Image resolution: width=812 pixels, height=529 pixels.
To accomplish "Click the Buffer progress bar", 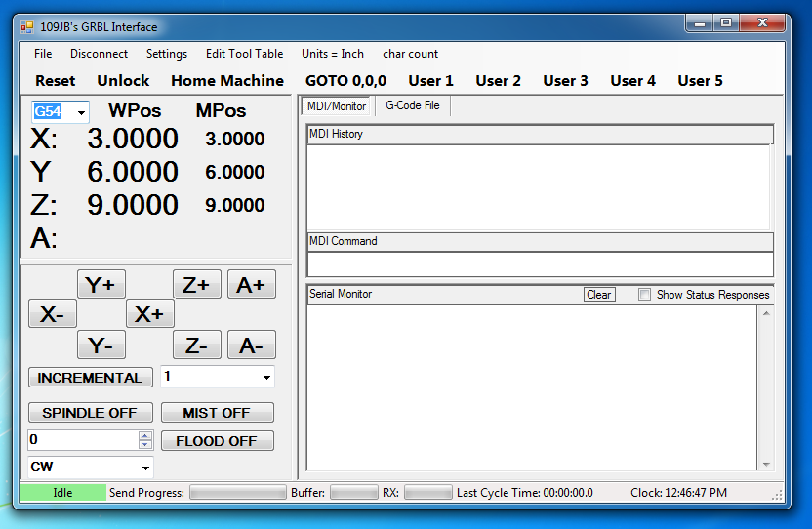I will (x=353, y=492).
